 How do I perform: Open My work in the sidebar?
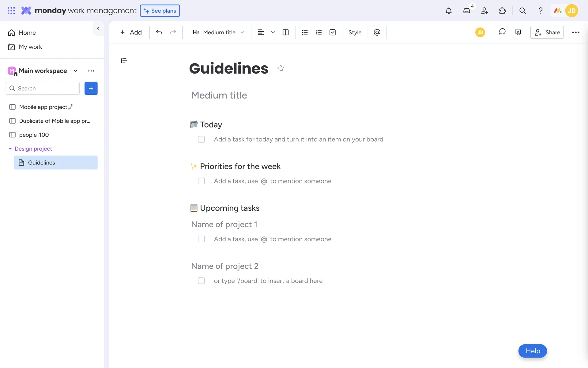pyautogui.click(x=30, y=47)
